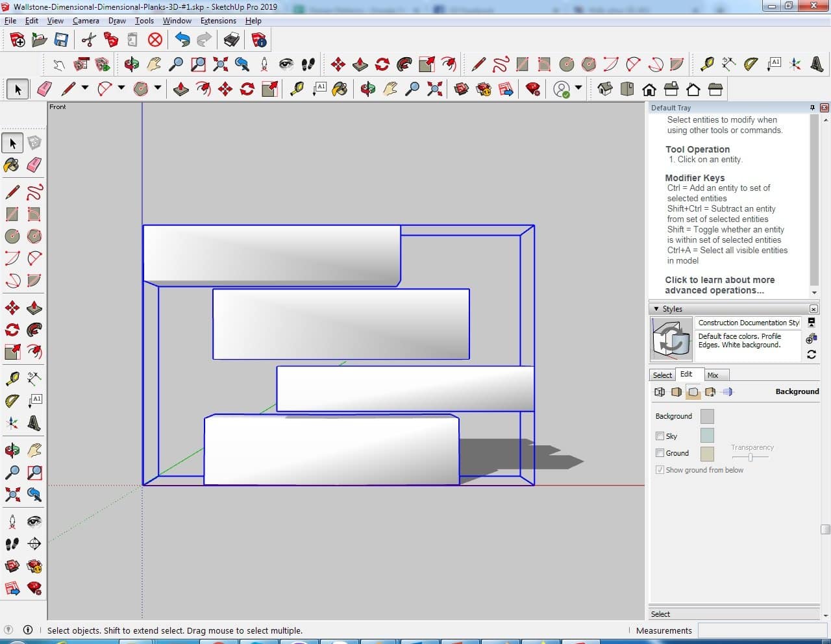The height and width of the screenshot is (644, 831).
Task: Open the dropdown arrow beside the pencil tool
Action: [85, 88]
